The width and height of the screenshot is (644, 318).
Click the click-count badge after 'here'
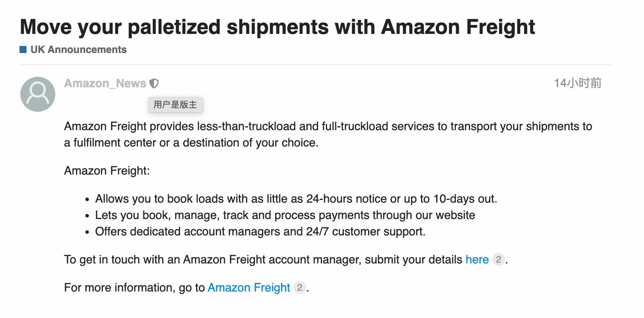click(499, 260)
